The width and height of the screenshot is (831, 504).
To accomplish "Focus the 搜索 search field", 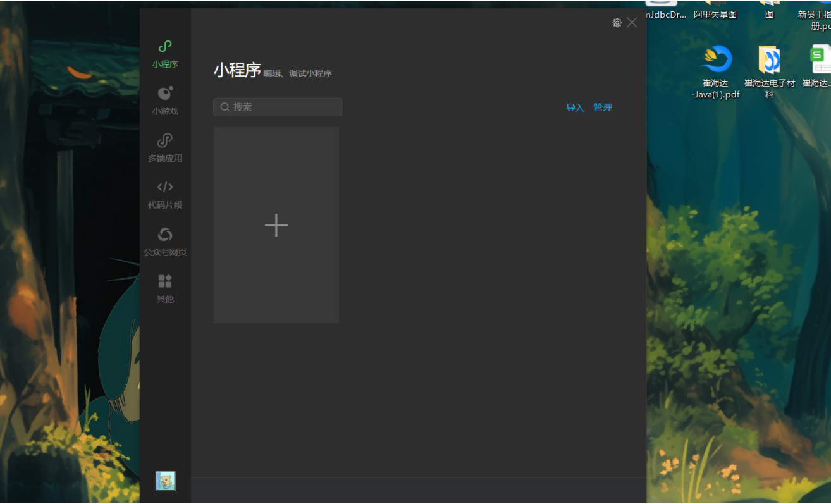I will click(278, 107).
